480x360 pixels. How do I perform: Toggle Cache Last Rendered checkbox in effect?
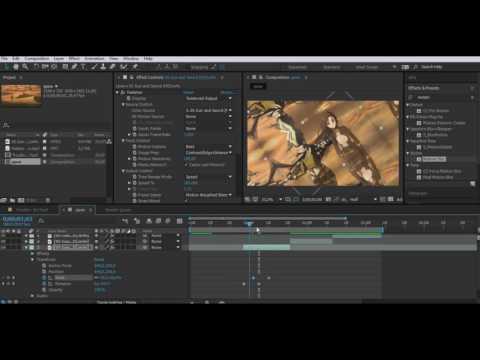coord(186,165)
